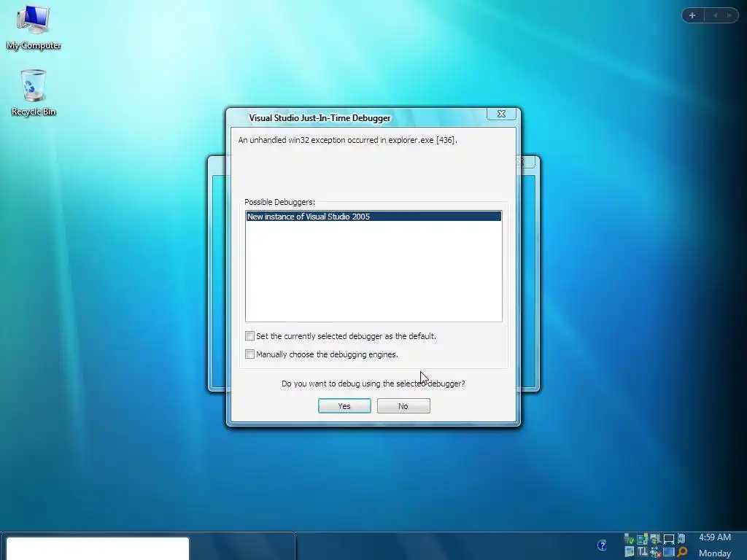This screenshot has width=747, height=560.
Task: Click the sidebar previous arrow button
Action: [x=715, y=16]
